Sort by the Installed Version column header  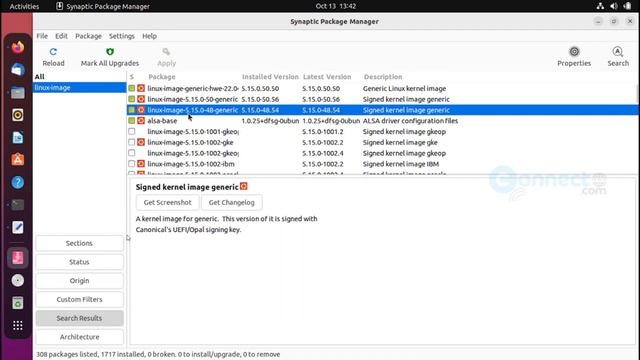[270, 77]
